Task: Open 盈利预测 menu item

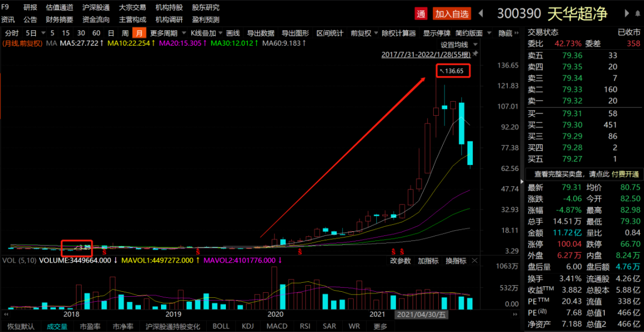Action: coord(205,20)
